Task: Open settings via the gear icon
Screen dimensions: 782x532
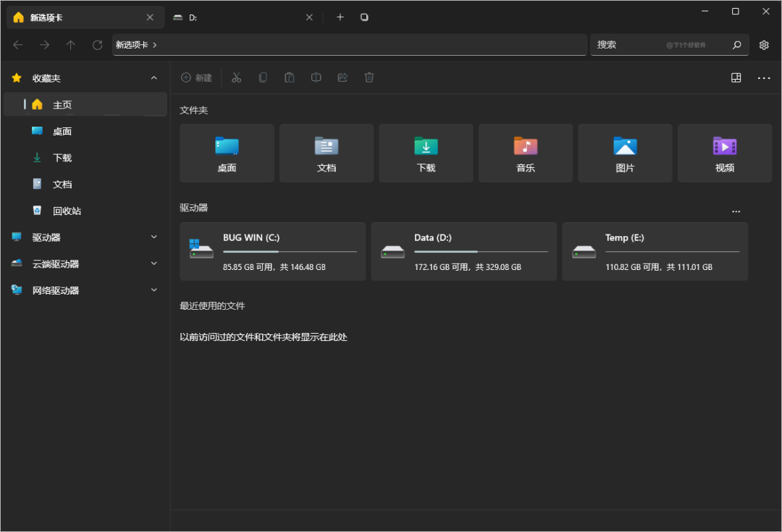Action: point(764,45)
